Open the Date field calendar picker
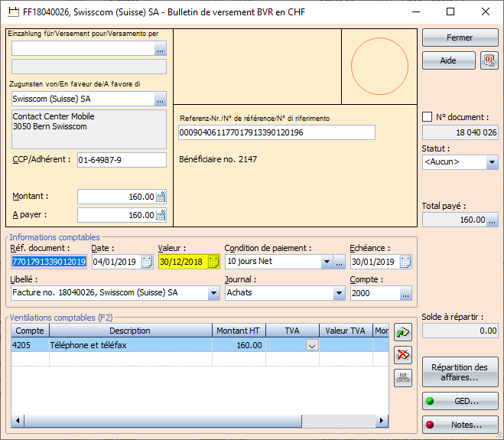Screen dimensions: 504x440 [147, 262]
